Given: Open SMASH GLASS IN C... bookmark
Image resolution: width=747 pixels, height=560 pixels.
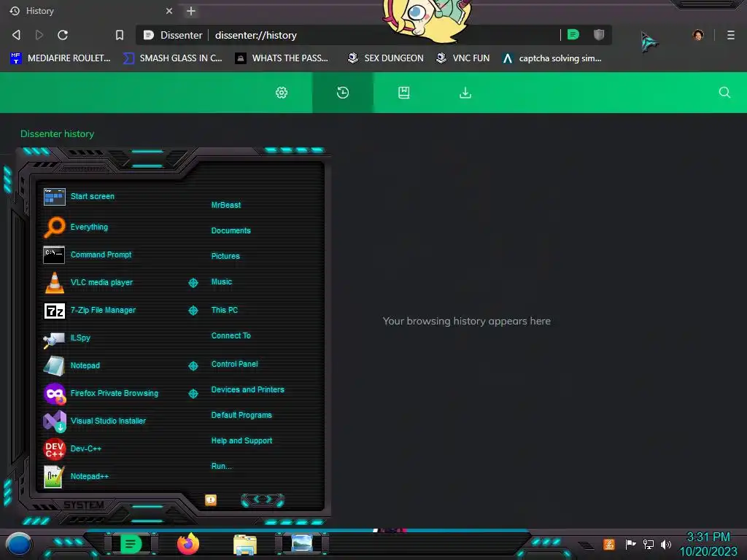Looking at the screenshot, I should point(172,58).
